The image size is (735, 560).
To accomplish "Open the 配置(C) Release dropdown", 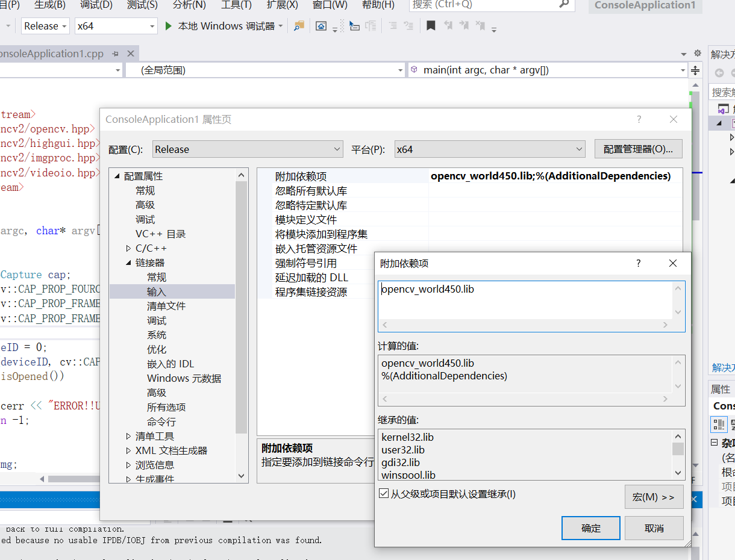I will (x=247, y=149).
